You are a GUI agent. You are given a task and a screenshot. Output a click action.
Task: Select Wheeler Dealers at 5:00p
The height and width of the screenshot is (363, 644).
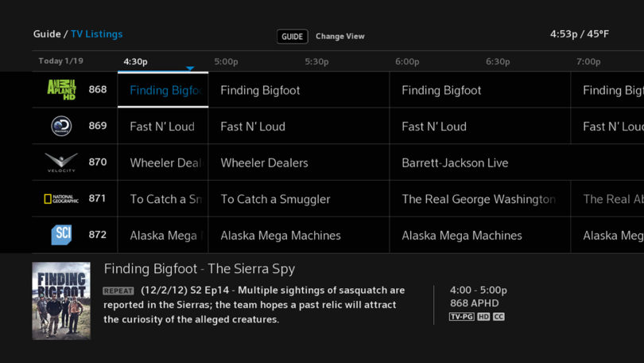point(299,162)
